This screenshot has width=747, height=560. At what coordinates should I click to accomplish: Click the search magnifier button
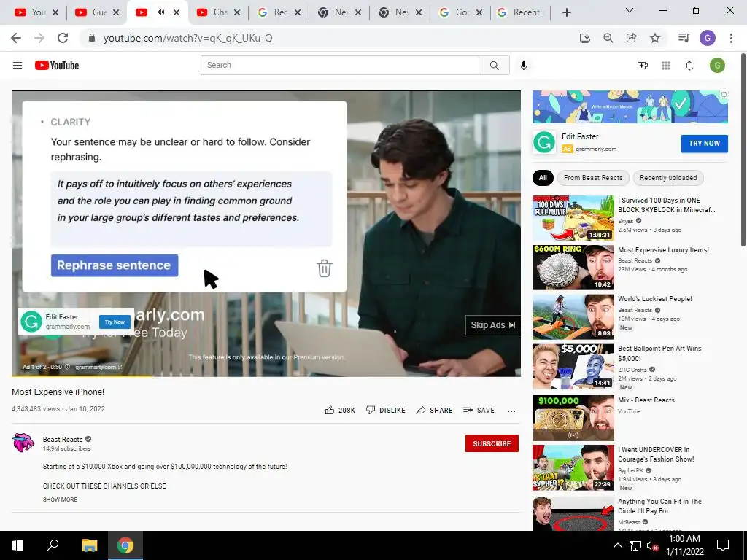[x=494, y=65]
